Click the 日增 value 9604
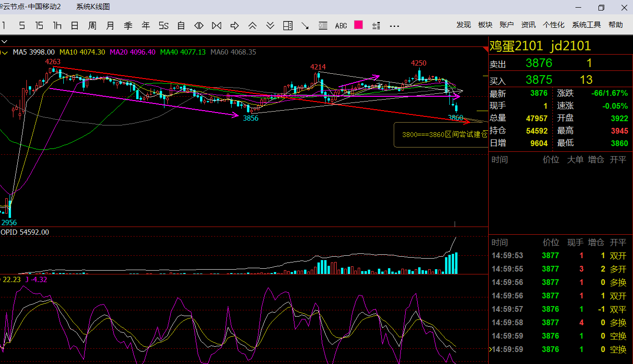Screen dimensions: 633x364 539,143
